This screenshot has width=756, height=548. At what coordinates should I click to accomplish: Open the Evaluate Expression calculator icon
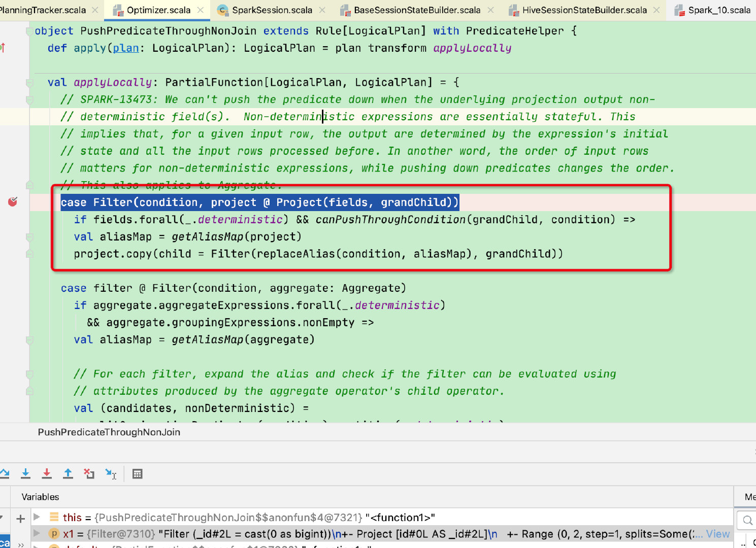point(137,473)
